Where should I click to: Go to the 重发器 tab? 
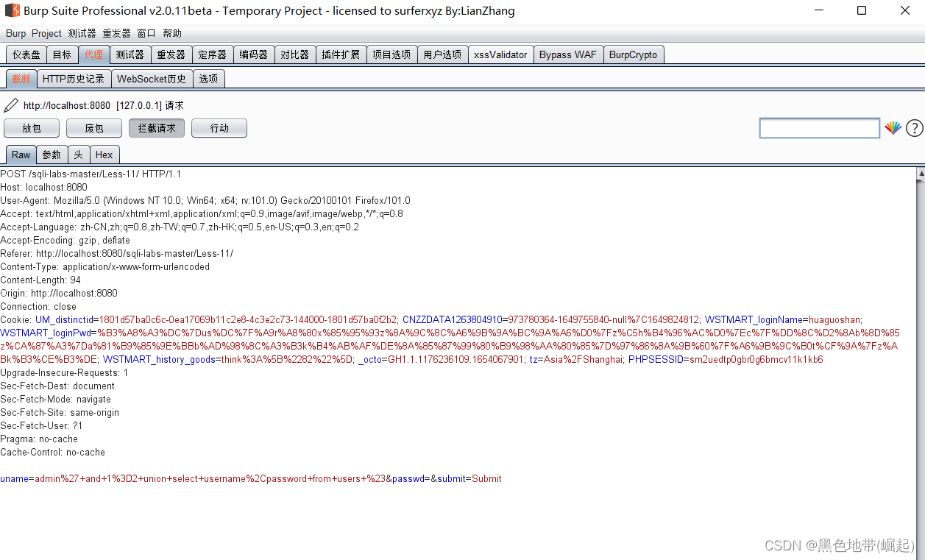pos(171,54)
